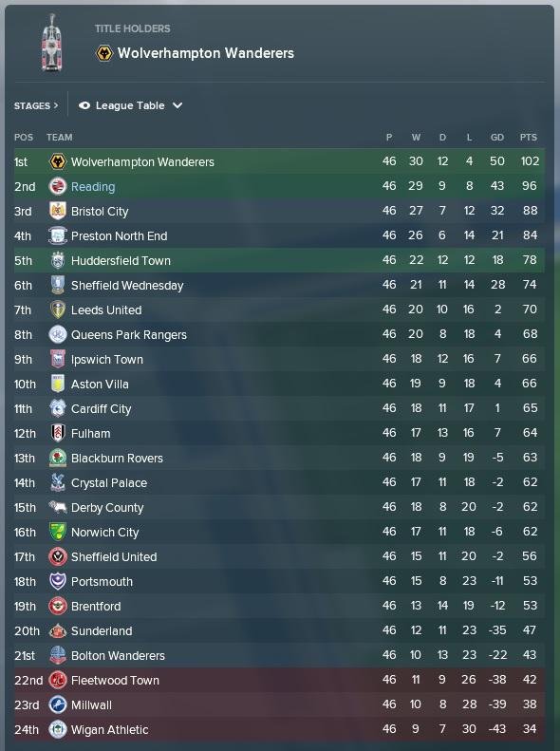Click the Reading club badge
560x751 pixels.
pyautogui.click(x=58, y=186)
